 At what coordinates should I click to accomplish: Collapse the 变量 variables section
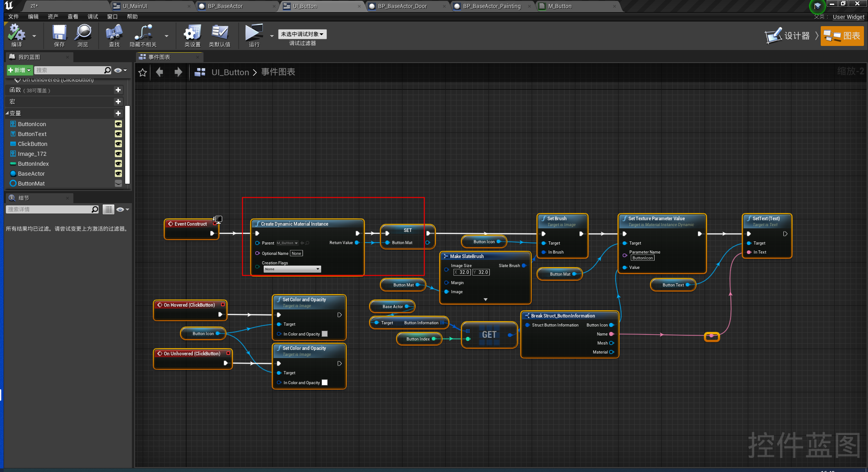(7, 113)
